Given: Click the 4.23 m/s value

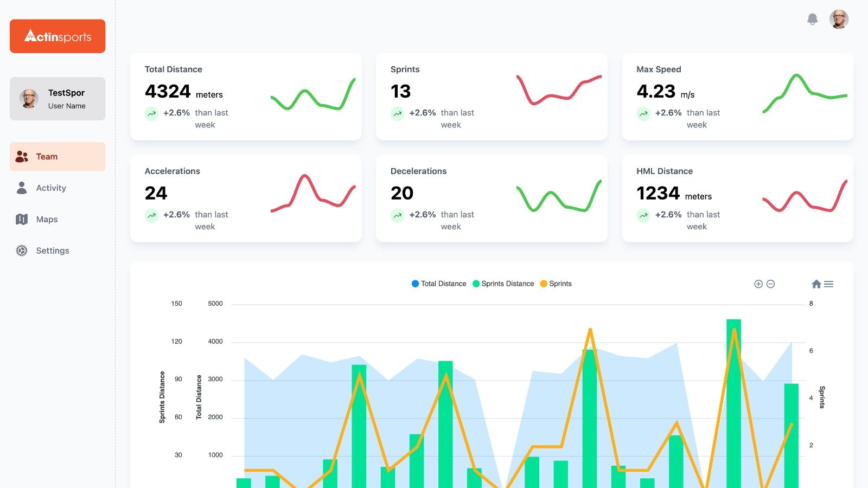Looking at the screenshot, I should click(666, 92).
